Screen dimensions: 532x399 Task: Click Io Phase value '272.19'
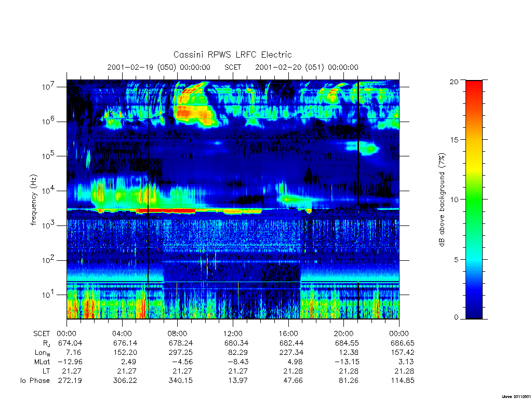(x=70, y=380)
